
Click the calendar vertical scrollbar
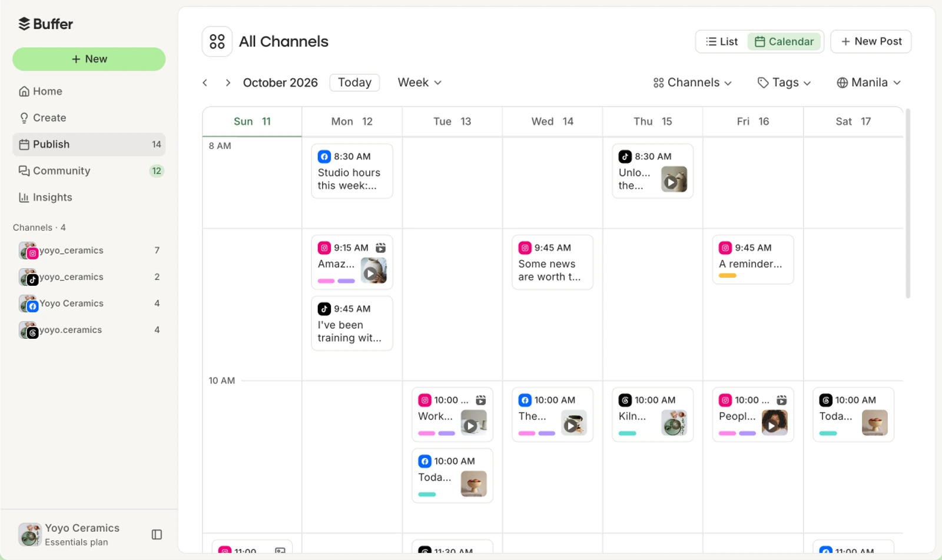[908, 203]
